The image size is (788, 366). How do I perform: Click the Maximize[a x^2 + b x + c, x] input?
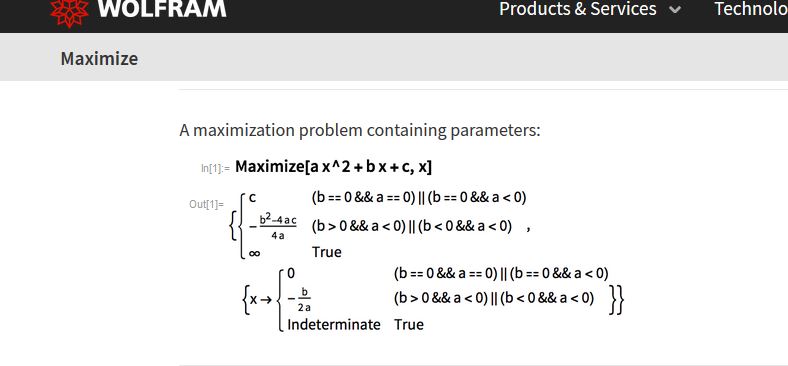333,167
